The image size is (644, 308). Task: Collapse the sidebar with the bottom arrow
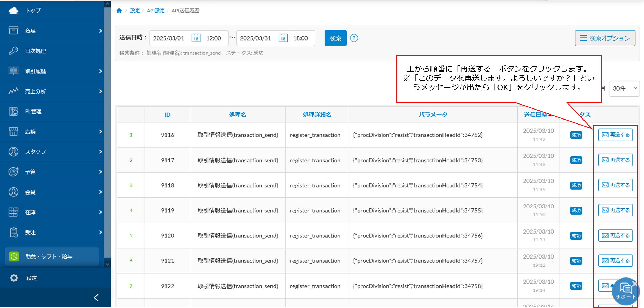coord(96,298)
